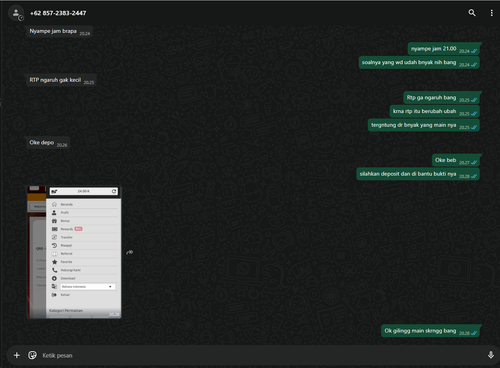Select message 'Nyampe jam brapa'
The image size is (500, 368).
pyautogui.click(x=59, y=31)
